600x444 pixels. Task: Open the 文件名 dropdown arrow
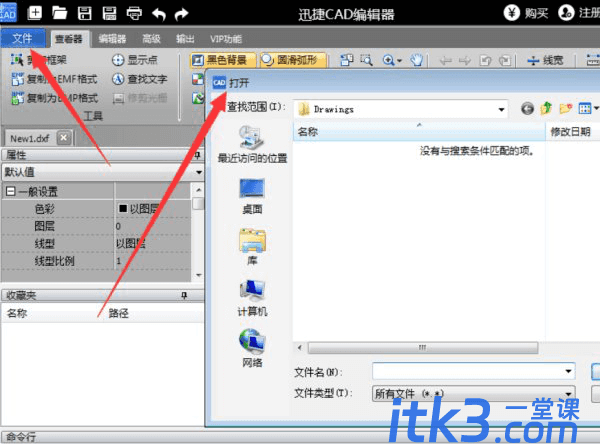(x=568, y=371)
